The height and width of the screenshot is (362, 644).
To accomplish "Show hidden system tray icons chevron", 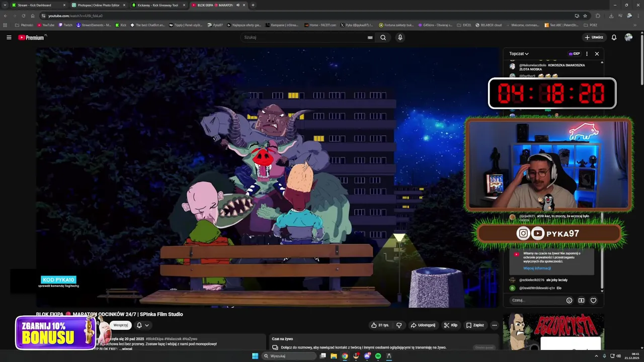I will tap(598, 356).
